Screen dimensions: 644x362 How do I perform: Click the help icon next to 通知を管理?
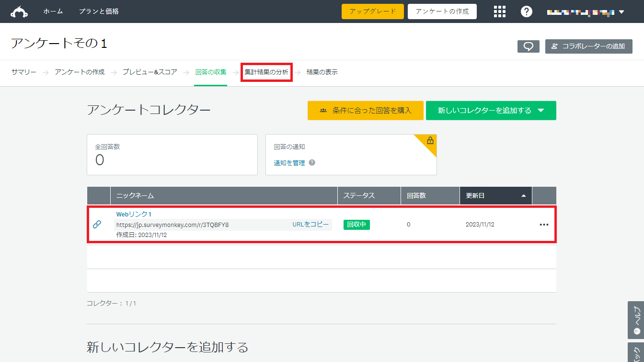tap(312, 163)
